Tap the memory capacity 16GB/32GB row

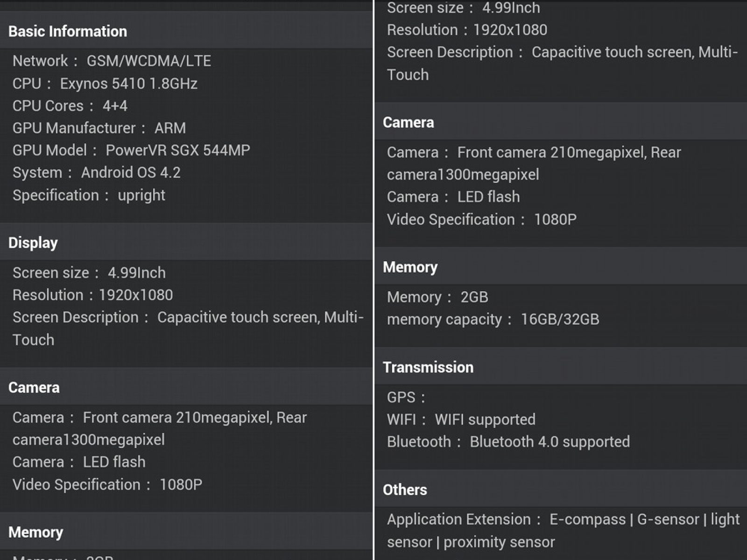[x=493, y=319]
